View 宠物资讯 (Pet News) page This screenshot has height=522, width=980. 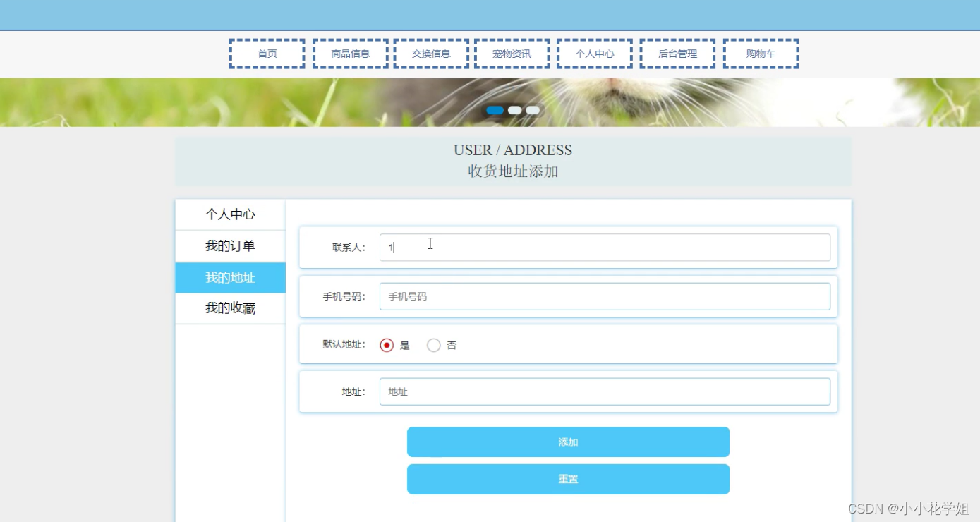pyautogui.click(x=513, y=53)
